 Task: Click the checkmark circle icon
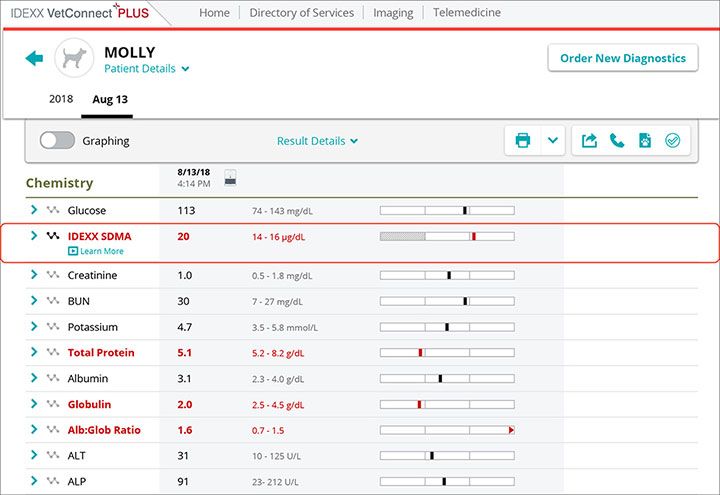click(x=672, y=141)
